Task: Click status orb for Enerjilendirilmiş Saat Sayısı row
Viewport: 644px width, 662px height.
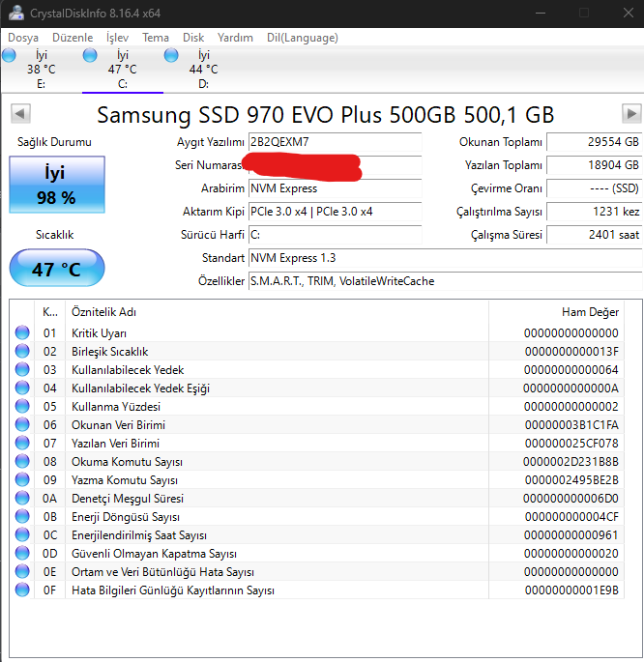Action: point(22,535)
